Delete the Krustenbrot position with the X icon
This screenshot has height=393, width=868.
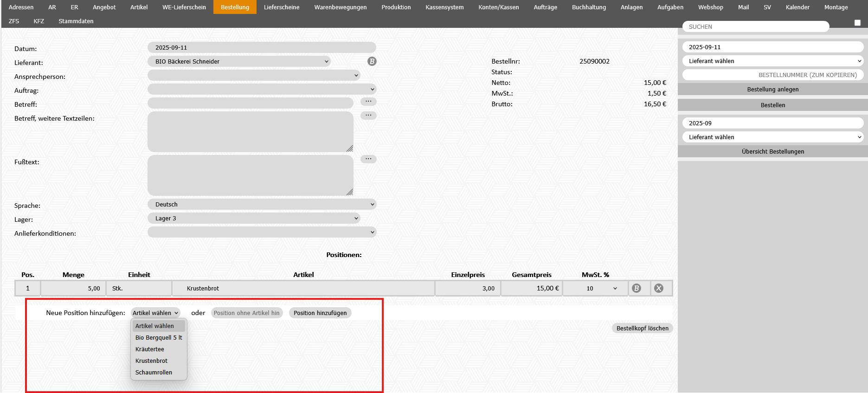(x=658, y=288)
